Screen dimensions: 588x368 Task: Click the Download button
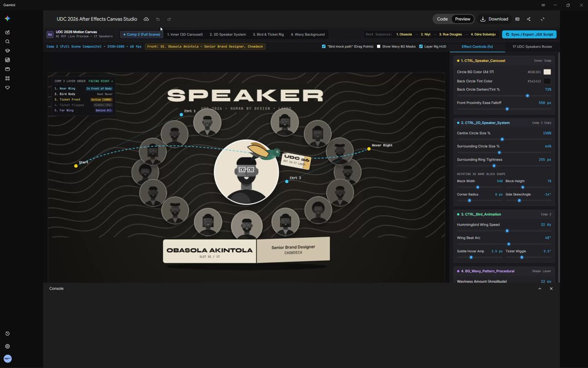(x=494, y=19)
